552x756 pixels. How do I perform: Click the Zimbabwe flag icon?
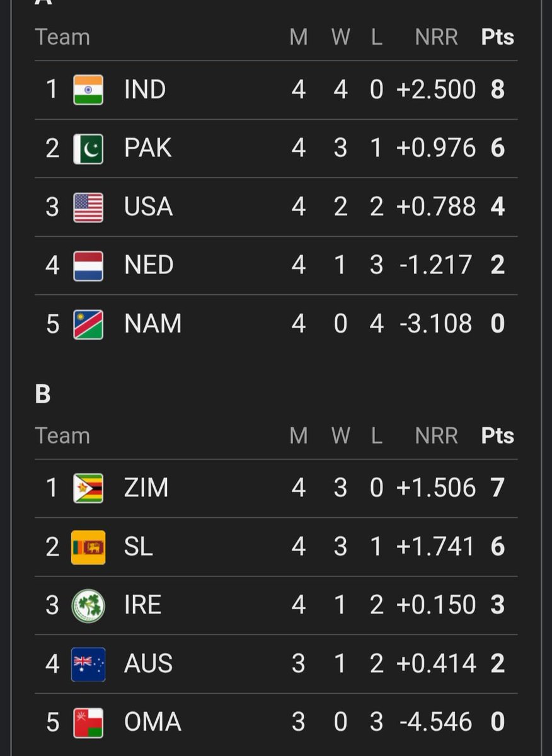[x=88, y=488]
